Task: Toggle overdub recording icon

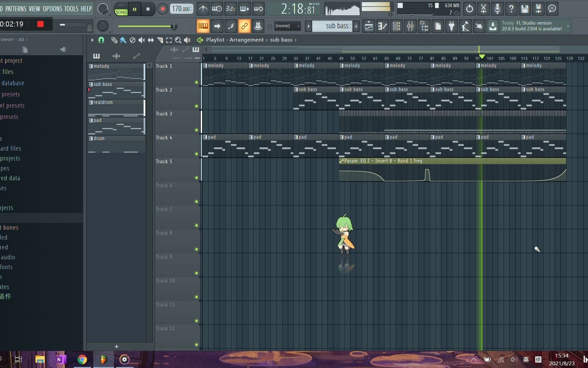Action: [245, 9]
